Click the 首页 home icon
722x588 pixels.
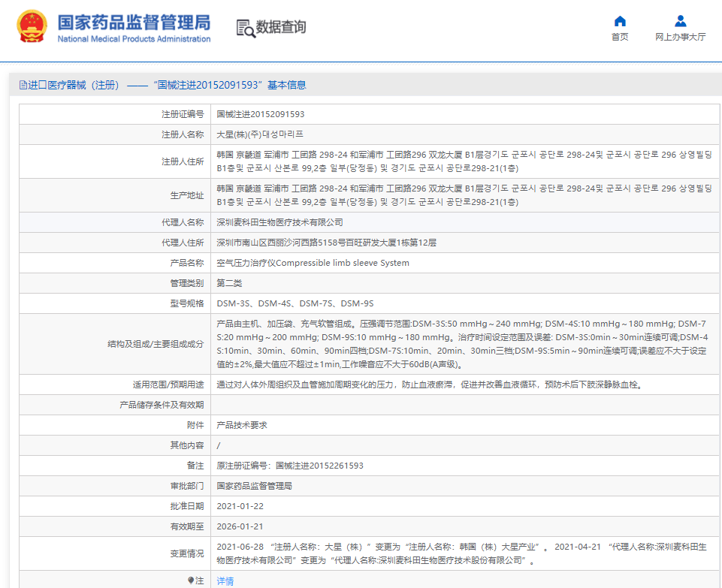pos(620,21)
